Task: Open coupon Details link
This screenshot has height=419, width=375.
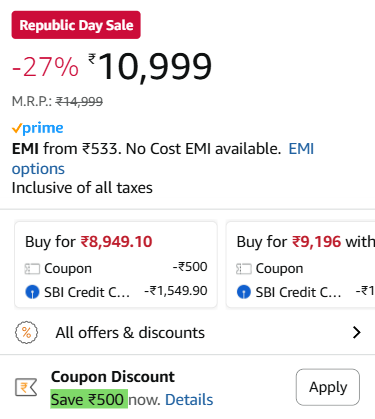Action: click(x=189, y=399)
